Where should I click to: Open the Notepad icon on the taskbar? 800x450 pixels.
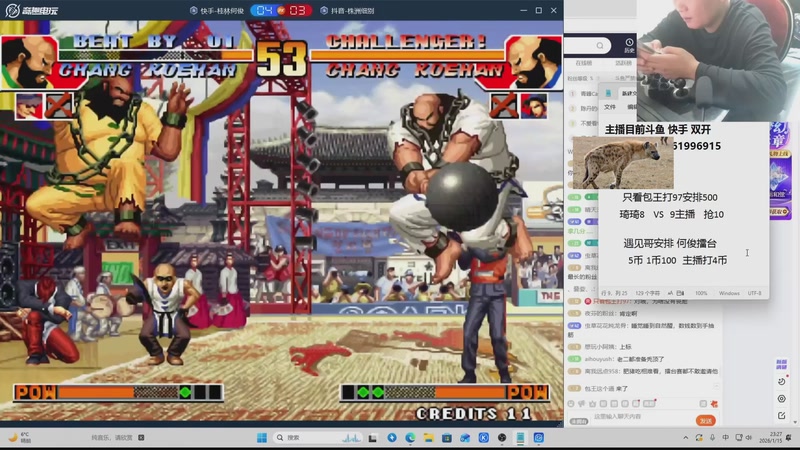click(520, 438)
